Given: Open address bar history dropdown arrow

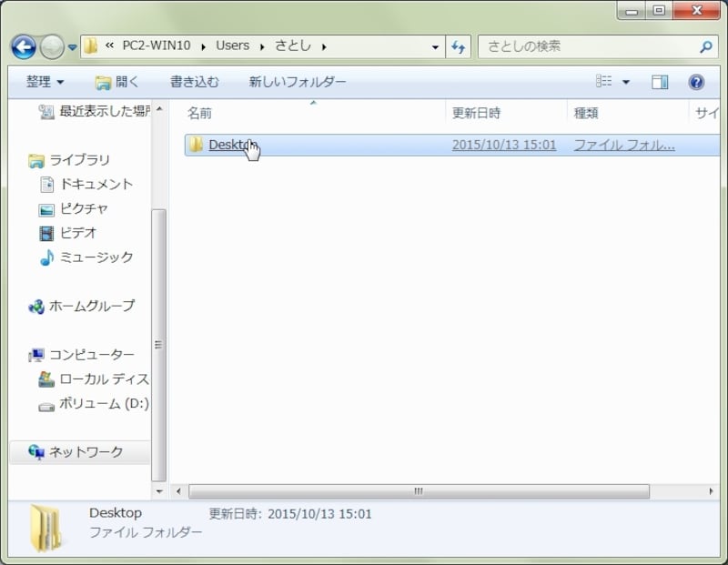Looking at the screenshot, I should [437, 46].
